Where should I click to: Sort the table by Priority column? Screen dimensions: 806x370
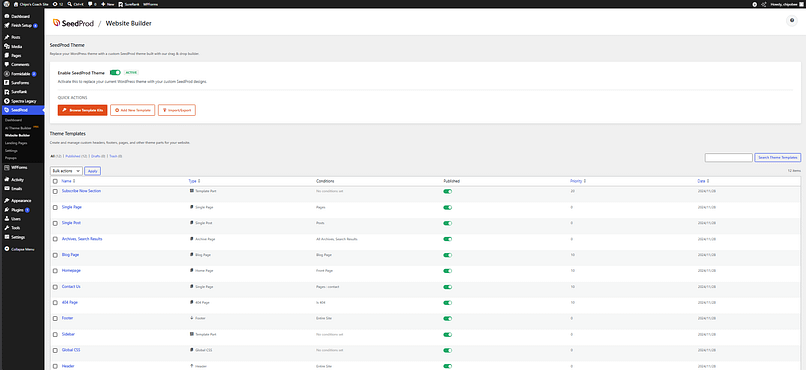click(x=578, y=181)
